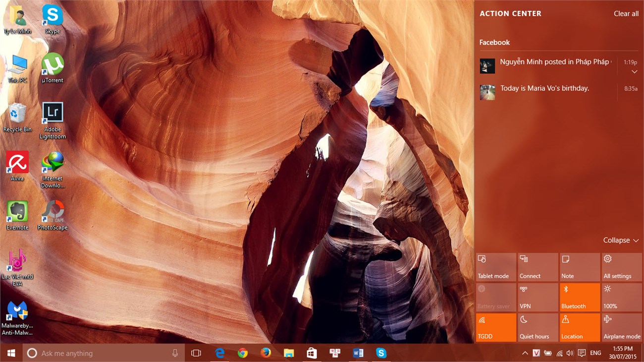Launch Google Chrome from the taskbar
Viewport: 644px width, 362px height.
(243, 353)
